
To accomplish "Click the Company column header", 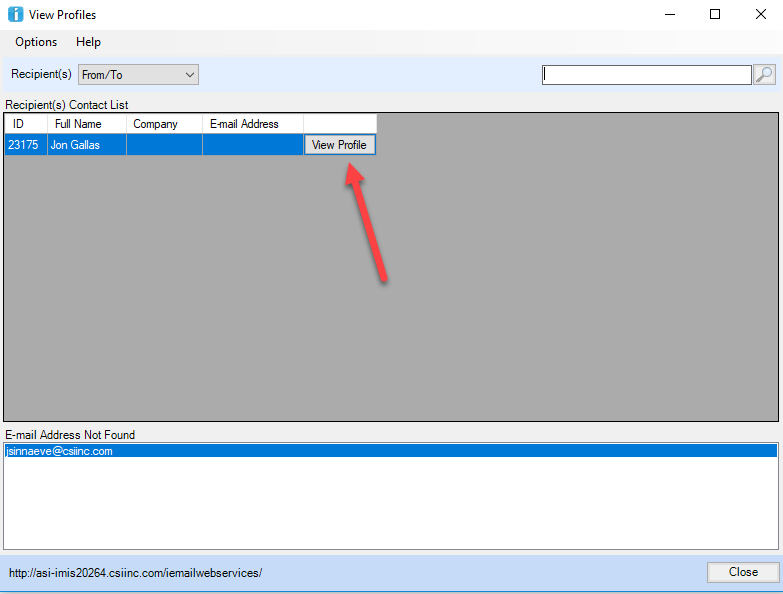I will (x=164, y=124).
